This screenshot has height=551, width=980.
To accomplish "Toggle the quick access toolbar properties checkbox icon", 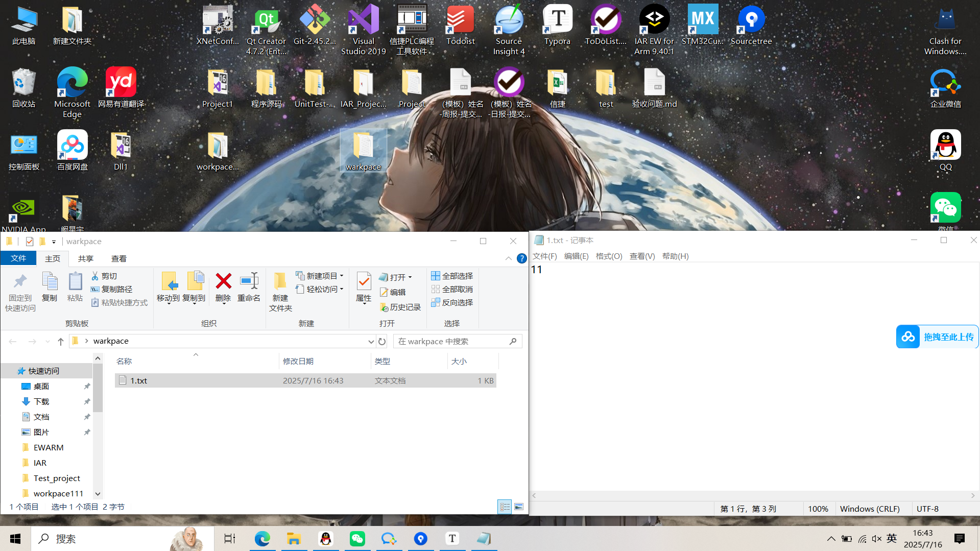I will tap(29, 242).
